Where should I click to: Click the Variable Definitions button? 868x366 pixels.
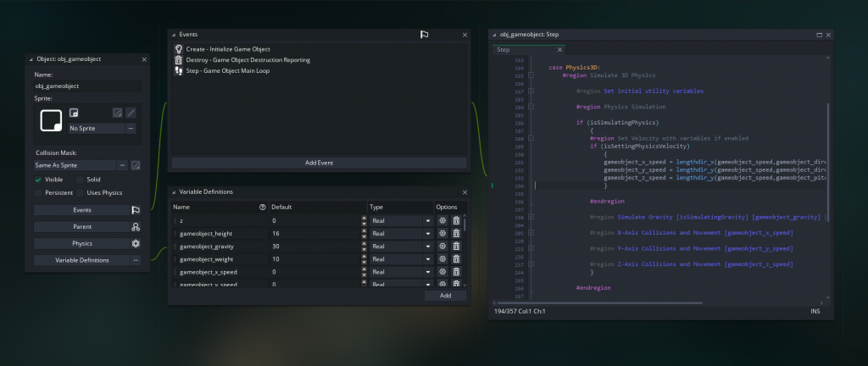tap(82, 260)
